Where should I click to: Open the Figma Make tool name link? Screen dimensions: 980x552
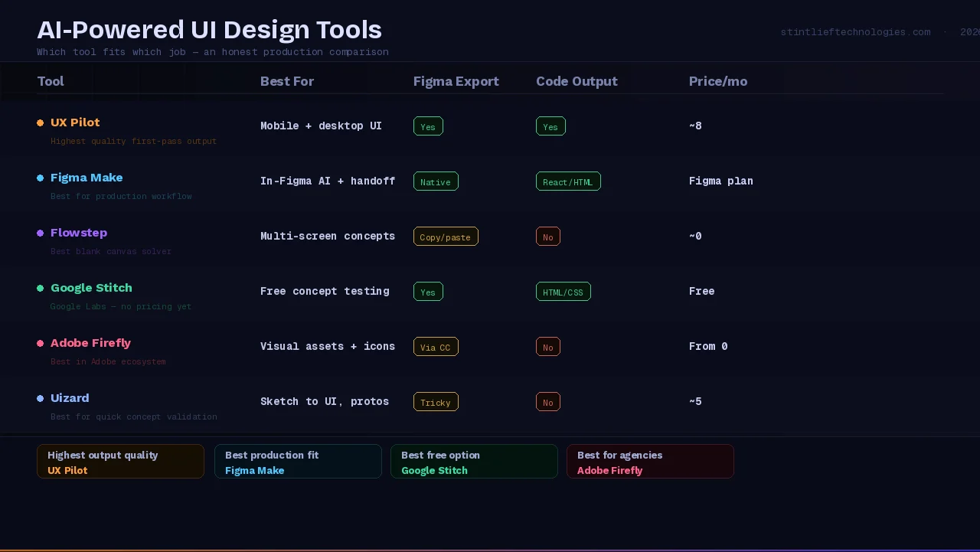pyautogui.click(x=87, y=178)
